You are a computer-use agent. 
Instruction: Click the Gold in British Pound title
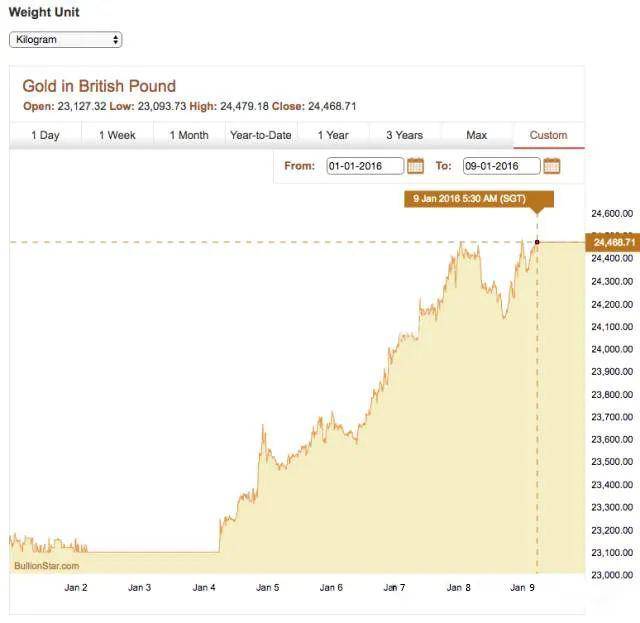tap(99, 86)
